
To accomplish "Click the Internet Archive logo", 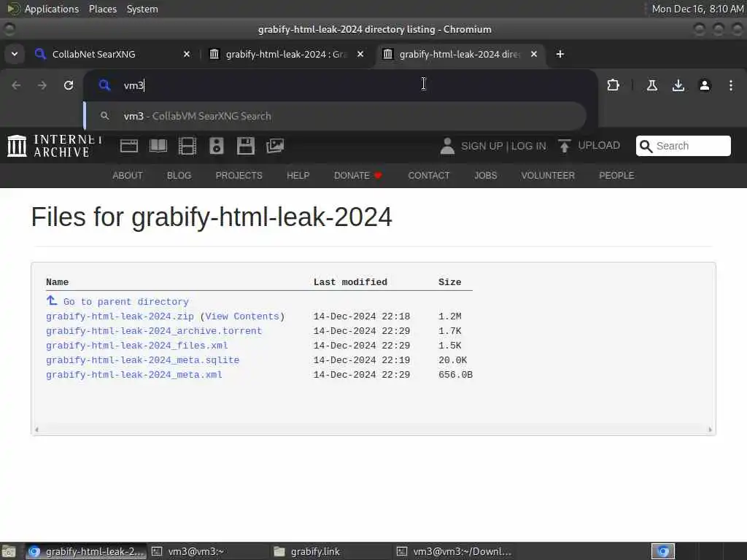I will 55,145.
